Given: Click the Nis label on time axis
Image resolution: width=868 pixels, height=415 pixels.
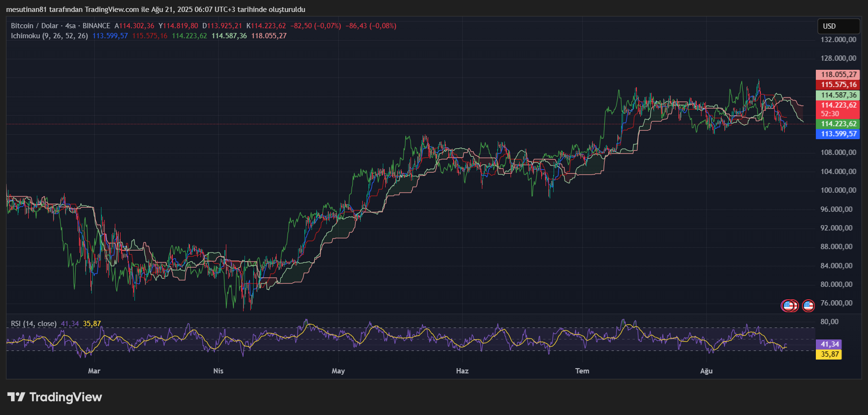Looking at the screenshot, I should pyautogui.click(x=218, y=371).
